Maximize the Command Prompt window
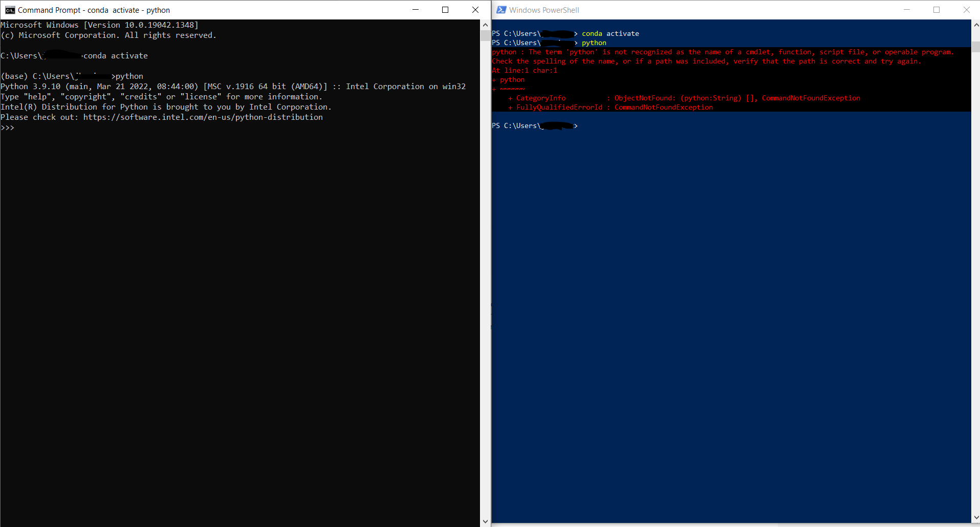The width and height of the screenshot is (980, 527). (445, 10)
